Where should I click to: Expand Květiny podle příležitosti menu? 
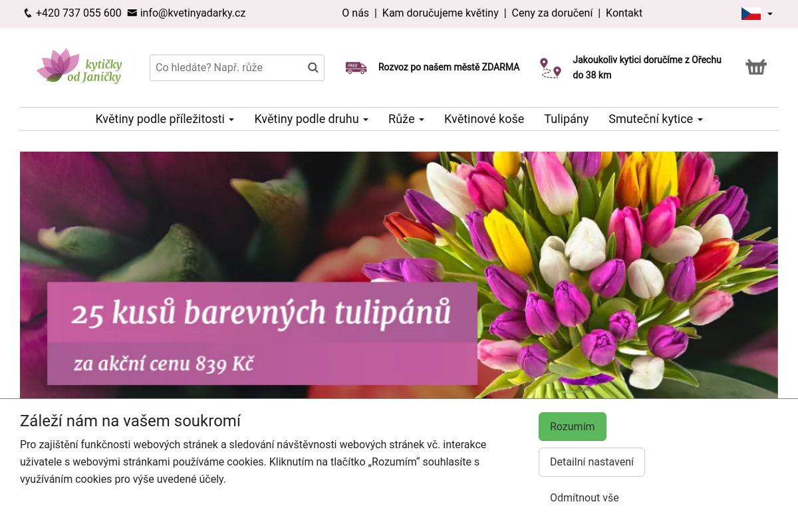(x=164, y=119)
